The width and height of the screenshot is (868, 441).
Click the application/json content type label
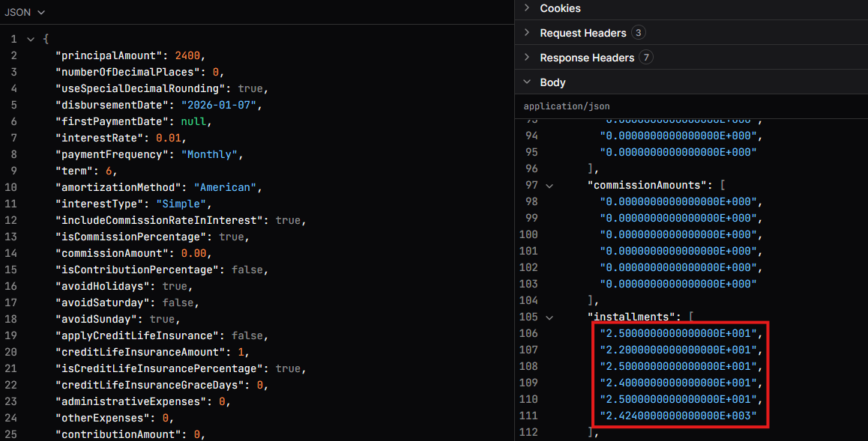[x=567, y=106]
